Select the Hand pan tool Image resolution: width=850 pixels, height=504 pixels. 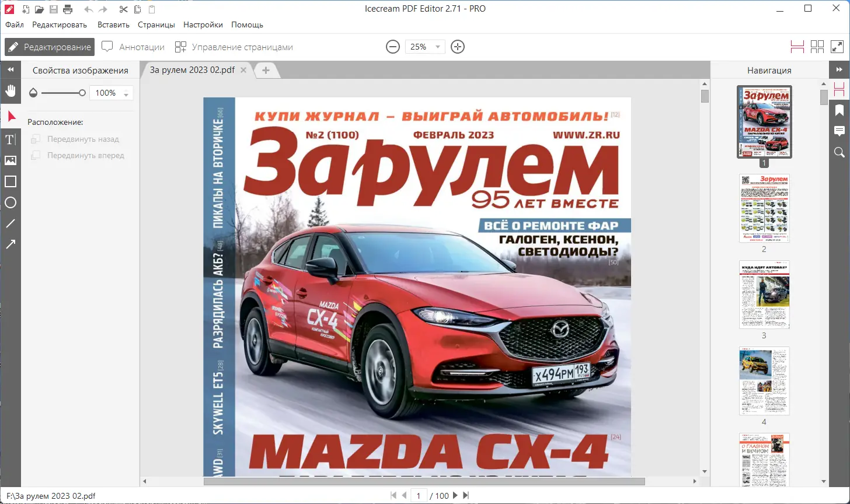11,90
